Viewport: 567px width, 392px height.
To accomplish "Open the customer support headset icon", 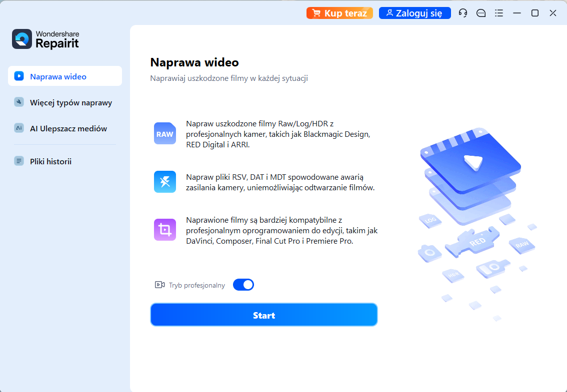I will 462,13.
